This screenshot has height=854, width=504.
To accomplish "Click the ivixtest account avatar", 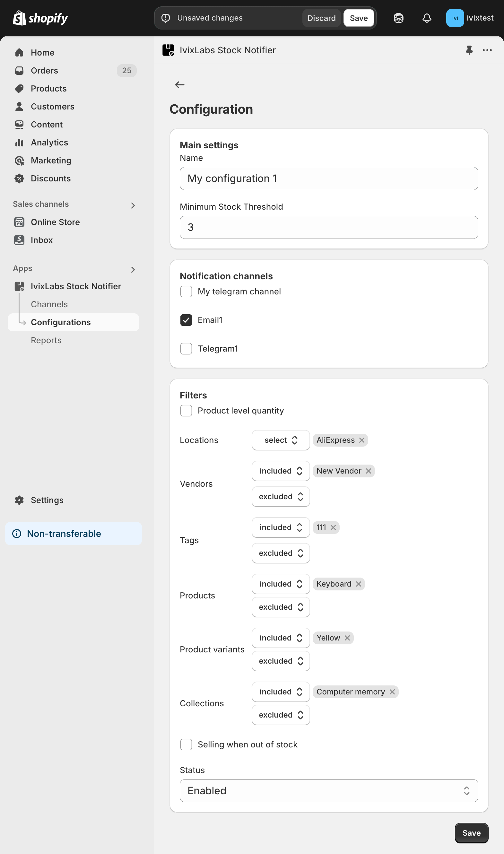I will click(x=455, y=18).
